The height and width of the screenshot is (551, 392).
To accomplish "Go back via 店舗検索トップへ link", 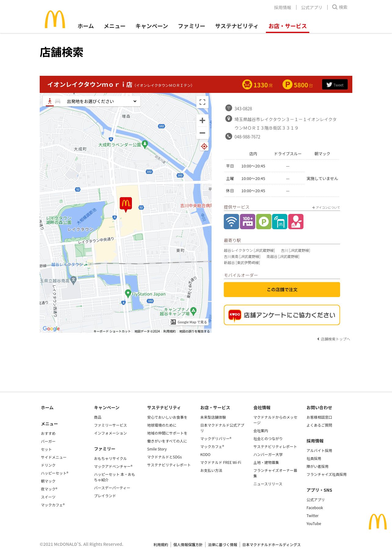I will [334, 339].
